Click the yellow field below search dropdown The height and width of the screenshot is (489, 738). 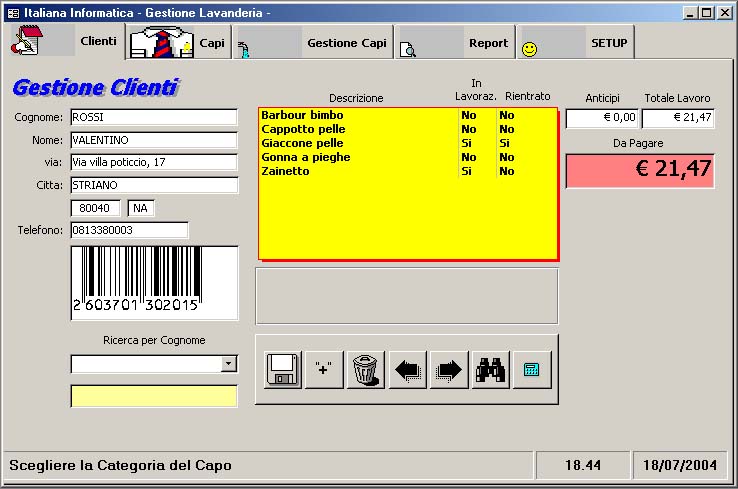[154, 396]
